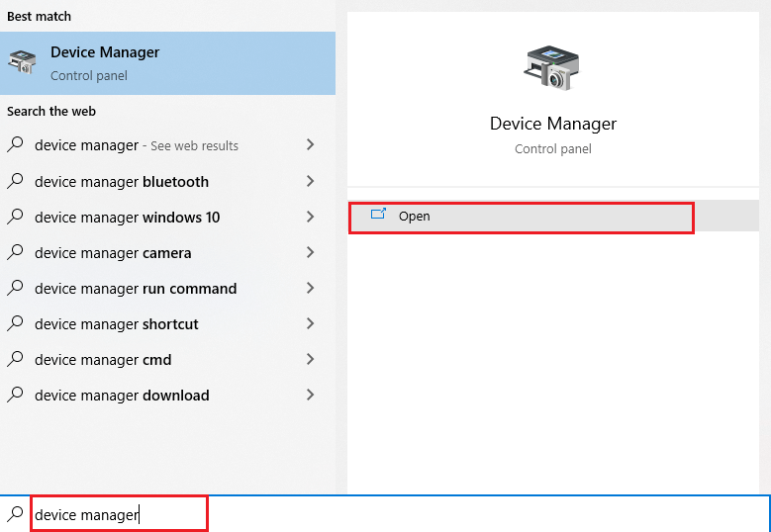Expand the chevron for device manager bluetooth

310,181
